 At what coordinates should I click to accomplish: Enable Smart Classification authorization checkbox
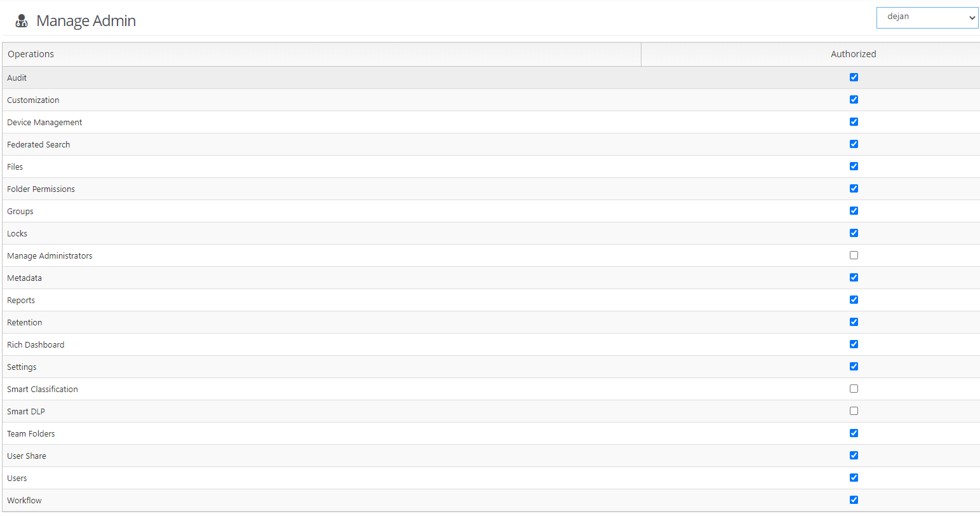tap(854, 389)
